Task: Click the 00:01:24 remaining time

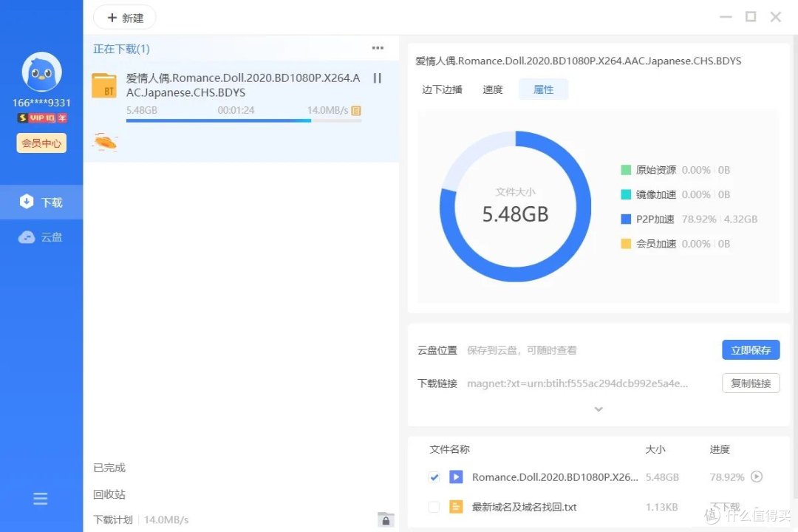Action: [x=236, y=110]
